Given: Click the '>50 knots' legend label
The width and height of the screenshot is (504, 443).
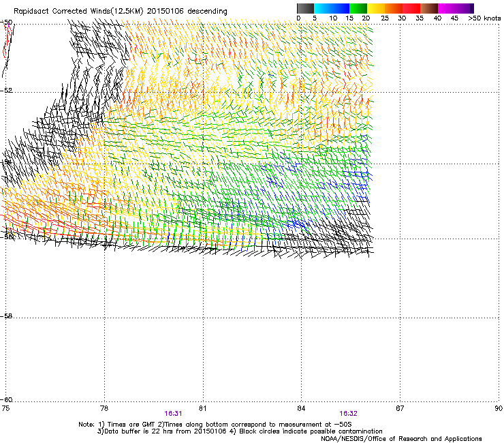Looking at the screenshot, I should pos(484,18).
